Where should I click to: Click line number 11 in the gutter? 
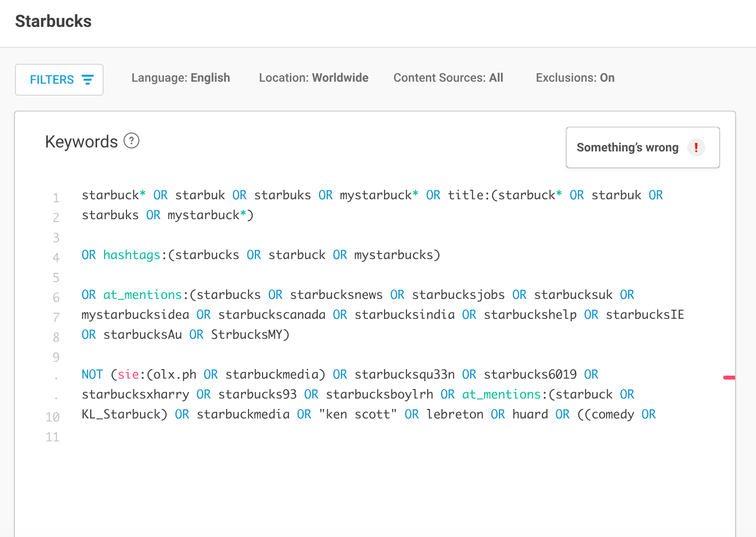pyautogui.click(x=53, y=437)
